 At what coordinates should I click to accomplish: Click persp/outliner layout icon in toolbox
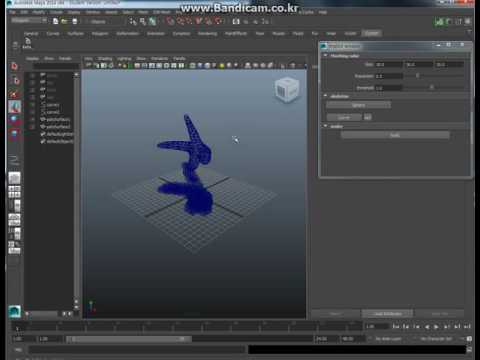point(14,206)
